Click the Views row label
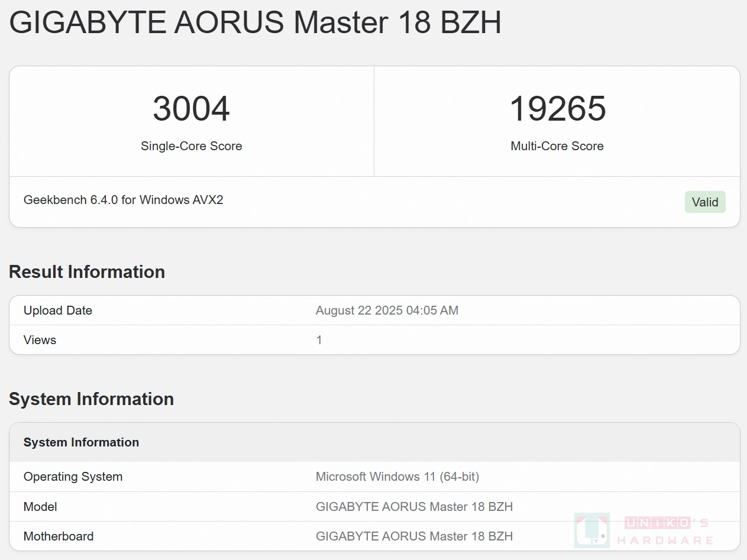 tap(40, 340)
